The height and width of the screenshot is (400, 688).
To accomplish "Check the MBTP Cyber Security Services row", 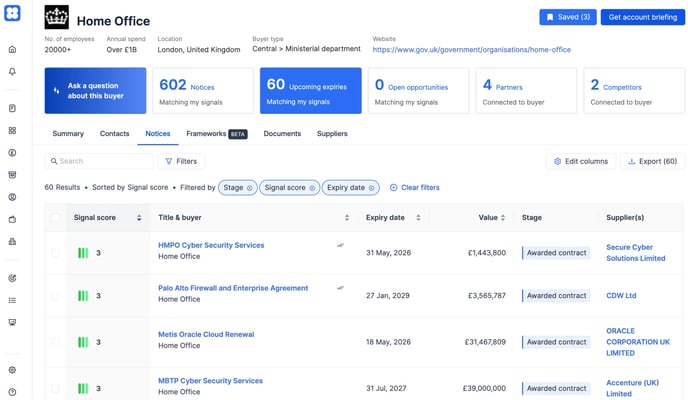I will (x=56, y=388).
